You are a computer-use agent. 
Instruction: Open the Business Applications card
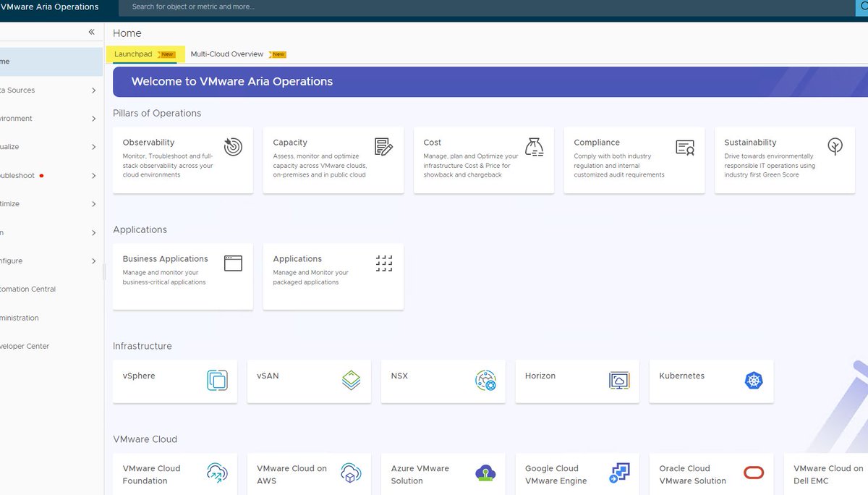183,276
